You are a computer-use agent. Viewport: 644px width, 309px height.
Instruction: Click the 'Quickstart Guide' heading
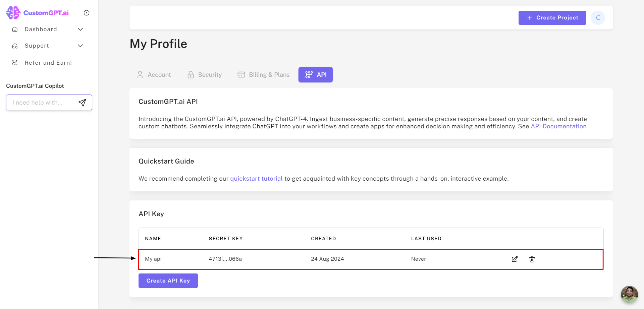[x=166, y=161]
